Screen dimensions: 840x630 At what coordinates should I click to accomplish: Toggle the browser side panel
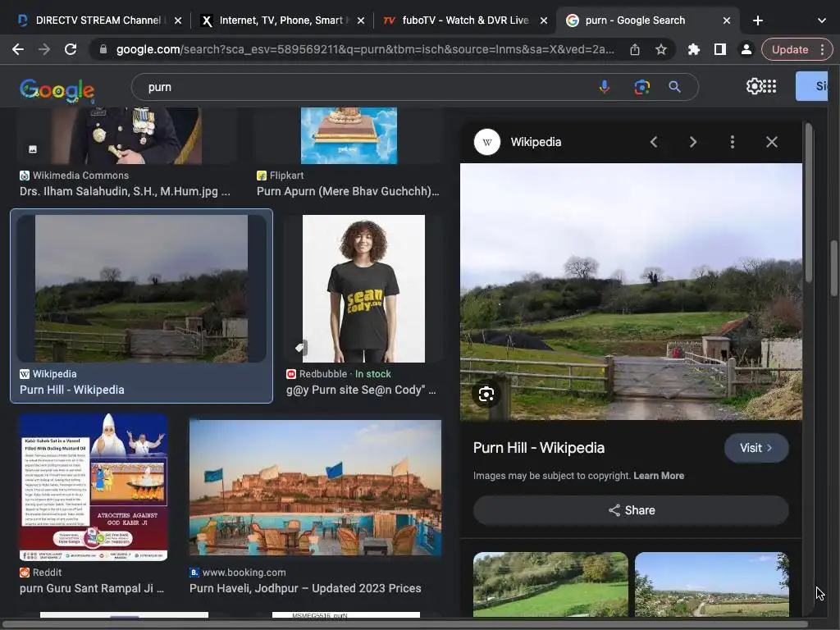(720, 49)
